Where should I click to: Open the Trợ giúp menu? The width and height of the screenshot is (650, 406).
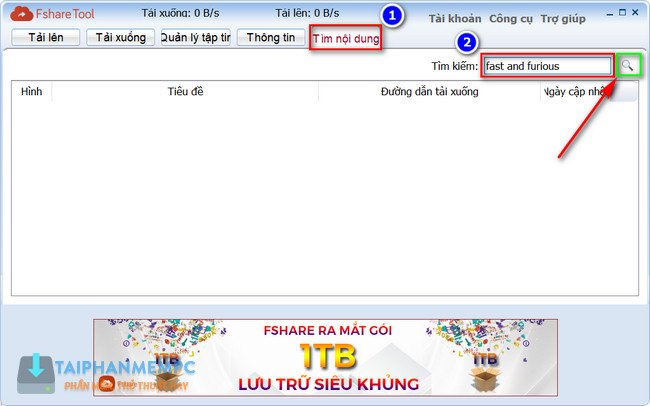(565, 19)
